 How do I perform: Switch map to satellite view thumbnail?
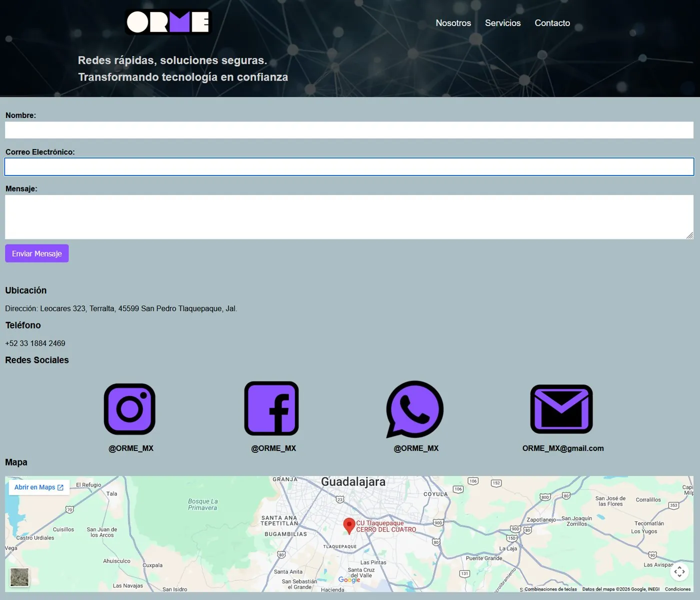[x=19, y=577]
